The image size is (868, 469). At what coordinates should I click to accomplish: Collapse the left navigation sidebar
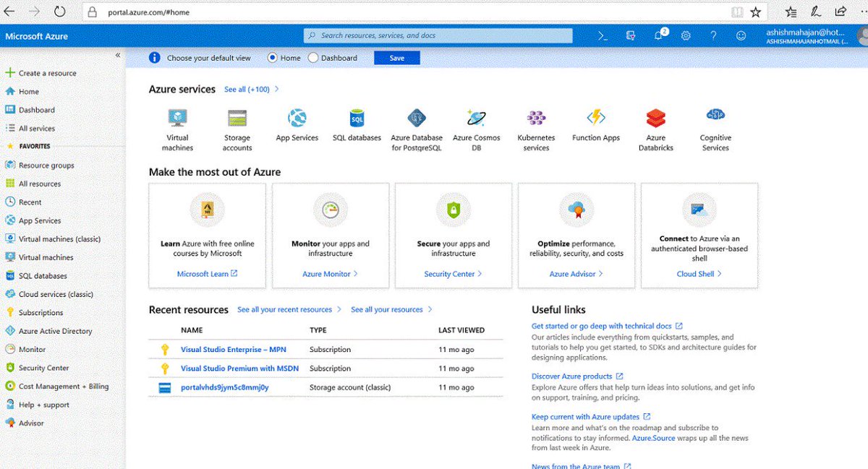[x=116, y=54]
